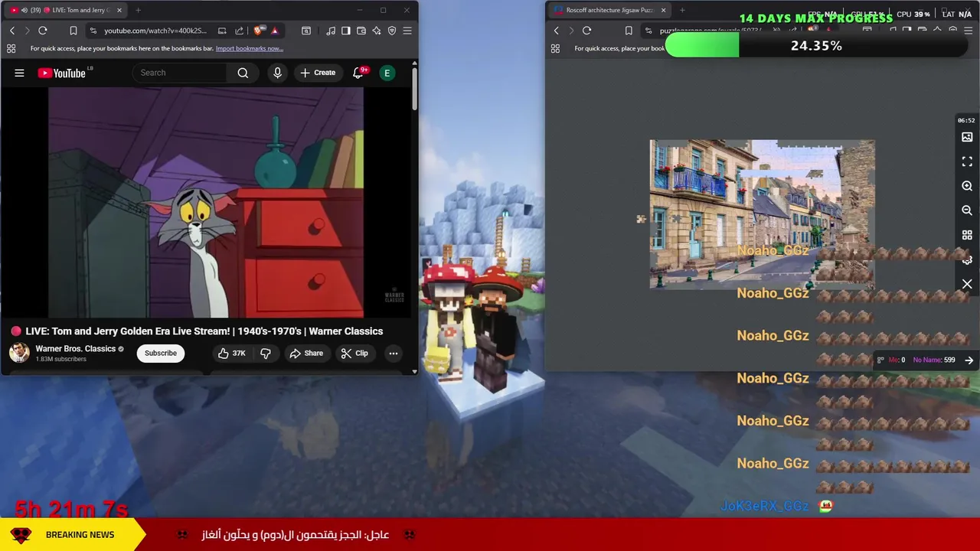Open the Brave VPN shield icon
The image size is (980, 551).
click(392, 31)
